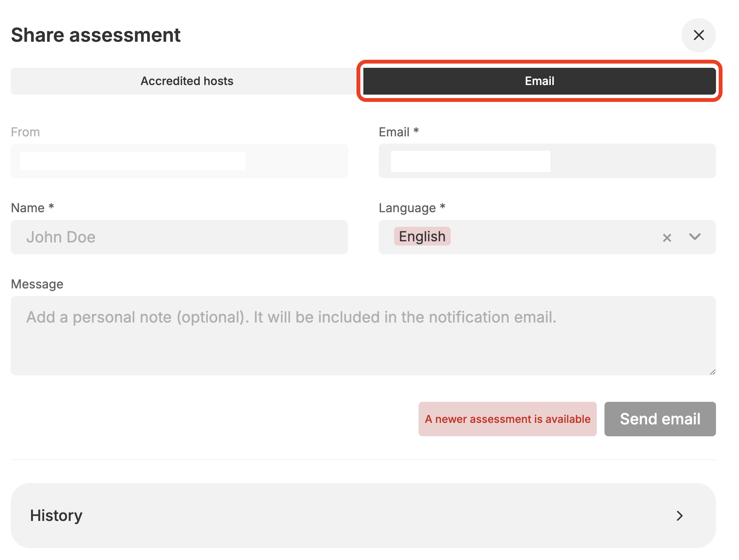739x560 pixels.
Task: Click the "Message" field label
Action: (37, 284)
